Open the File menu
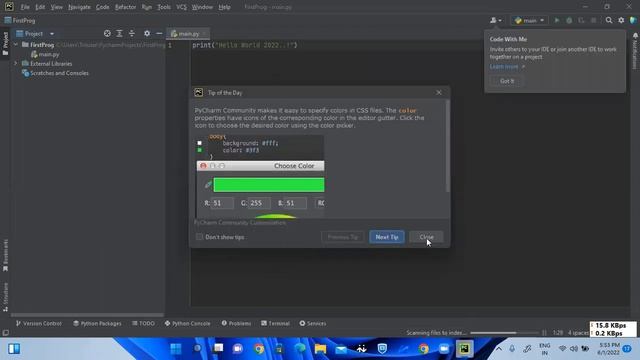This screenshot has width=640, height=360. 25,7
